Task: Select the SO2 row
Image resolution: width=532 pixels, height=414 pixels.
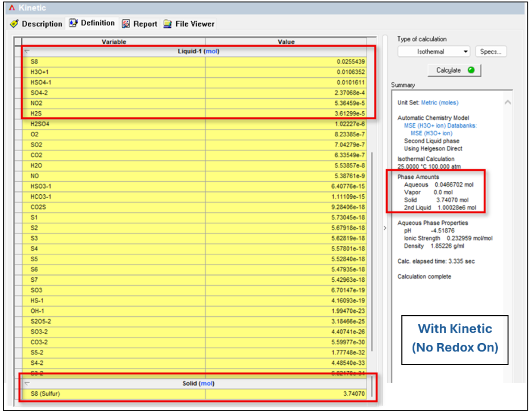Action: click(194, 145)
